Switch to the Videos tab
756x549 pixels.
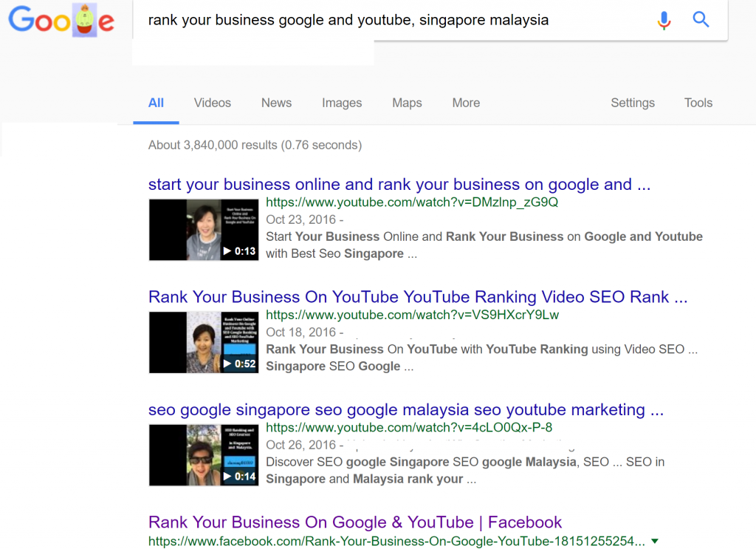[x=212, y=103]
